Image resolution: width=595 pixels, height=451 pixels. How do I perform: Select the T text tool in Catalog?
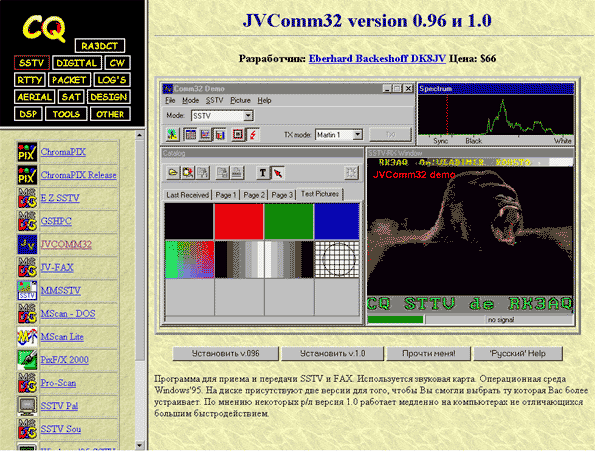point(263,173)
